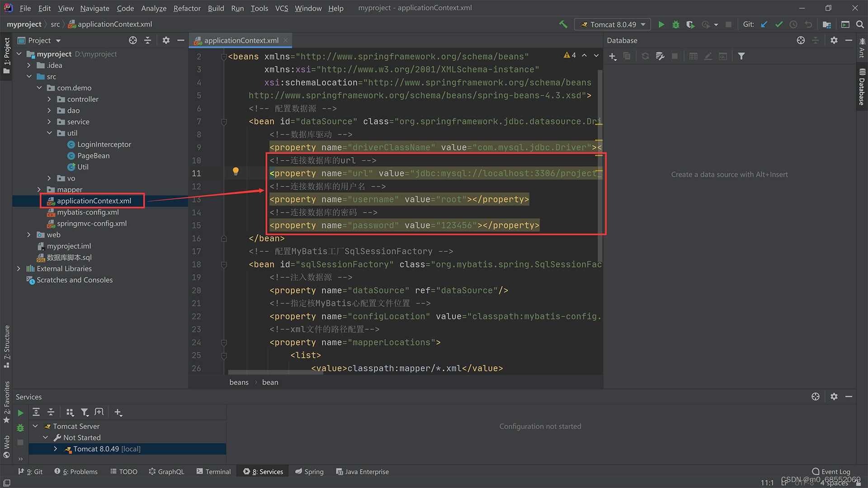Open the Refactor menu
The height and width of the screenshot is (488, 868).
tap(187, 8)
